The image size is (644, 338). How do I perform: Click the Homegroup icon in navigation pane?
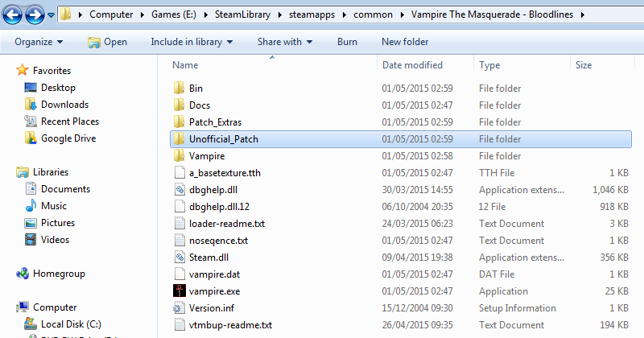click(x=23, y=273)
